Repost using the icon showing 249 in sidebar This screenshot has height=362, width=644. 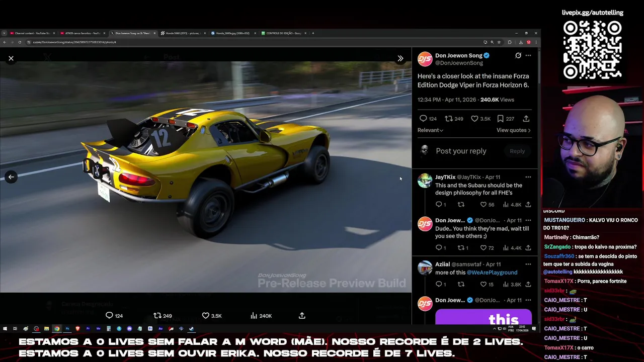pyautogui.click(x=449, y=119)
